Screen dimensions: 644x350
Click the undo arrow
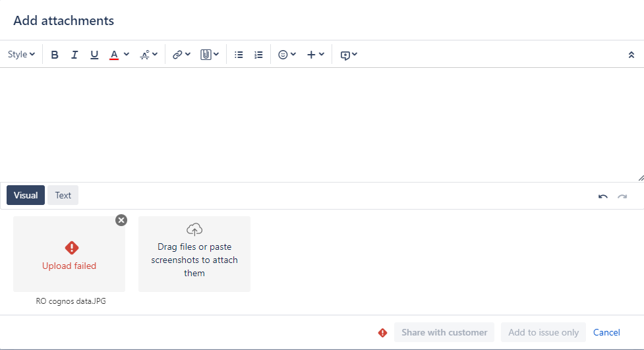click(603, 196)
